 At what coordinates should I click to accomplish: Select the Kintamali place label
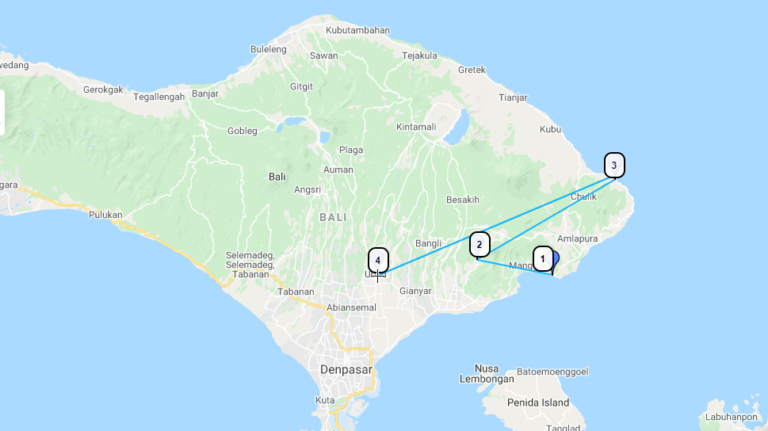(x=416, y=127)
